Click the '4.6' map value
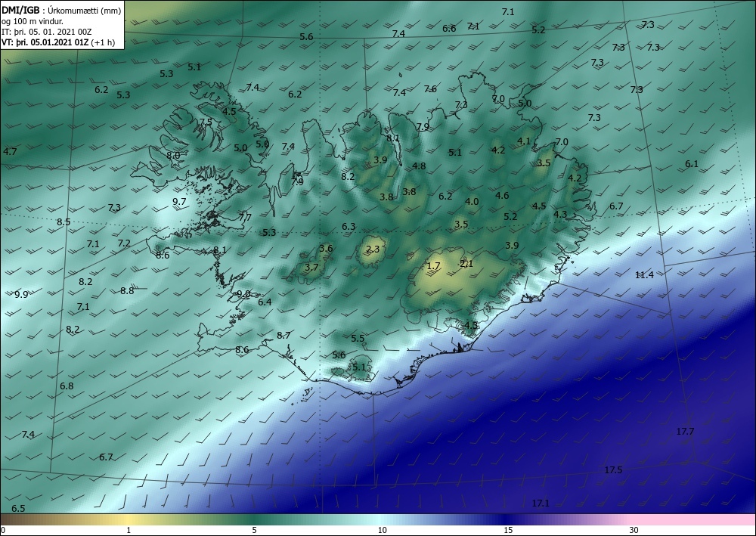The width and height of the screenshot is (756, 536). tap(502, 195)
